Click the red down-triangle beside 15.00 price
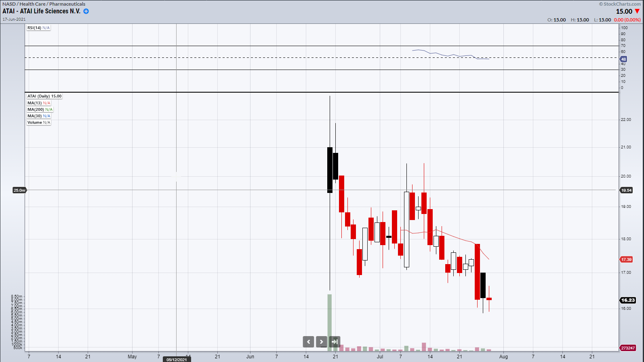 click(637, 11)
